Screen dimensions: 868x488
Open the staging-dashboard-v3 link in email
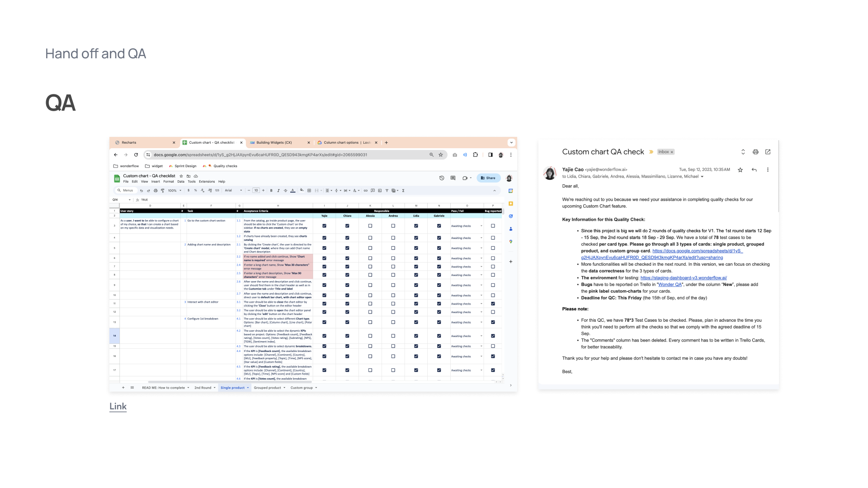pyautogui.click(x=683, y=278)
